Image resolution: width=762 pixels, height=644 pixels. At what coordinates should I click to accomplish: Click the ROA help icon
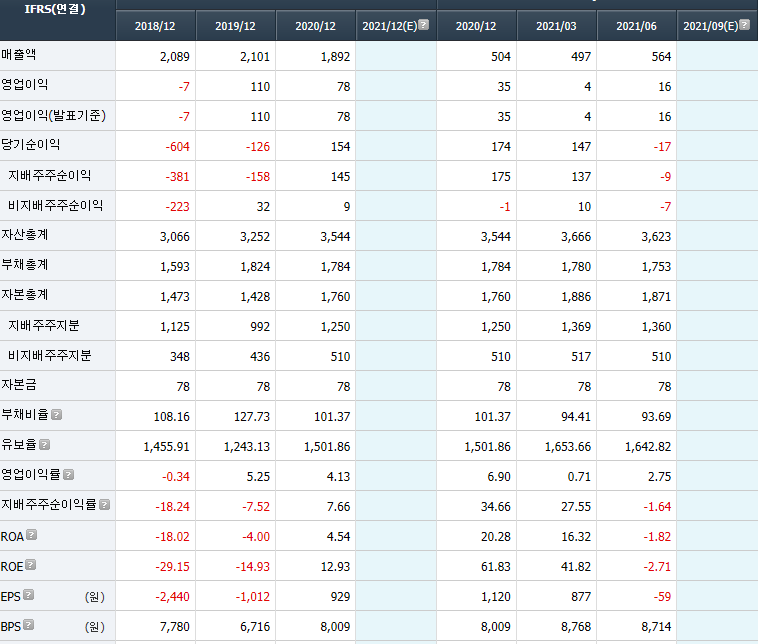[32, 535]
